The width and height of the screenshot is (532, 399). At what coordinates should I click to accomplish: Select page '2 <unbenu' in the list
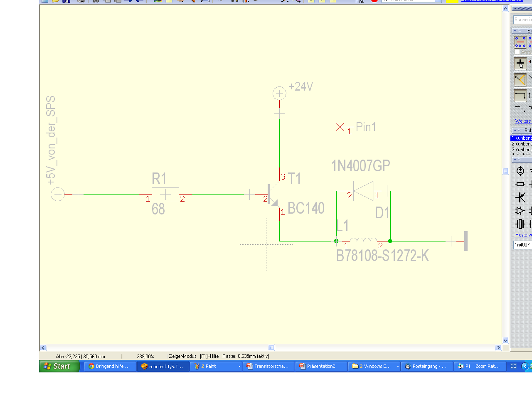[521, 144]
